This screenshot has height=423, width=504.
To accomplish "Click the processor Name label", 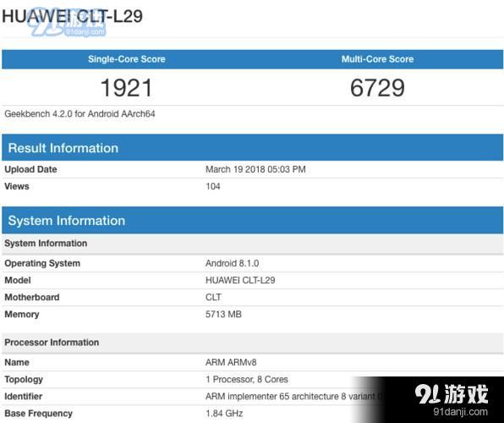I will point(17,363).
